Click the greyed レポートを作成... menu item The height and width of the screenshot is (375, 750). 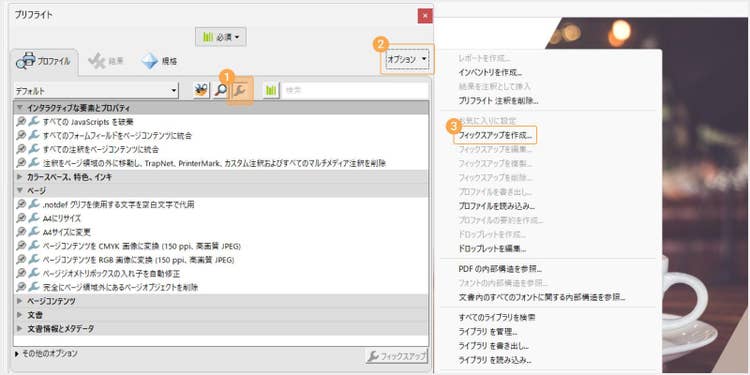(x=484, y=58)
